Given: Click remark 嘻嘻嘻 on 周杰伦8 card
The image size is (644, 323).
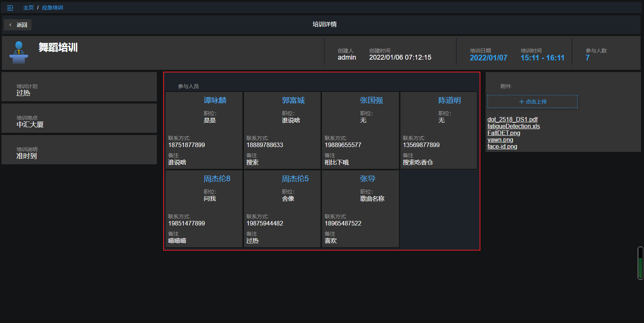Looking at the screenshot, I should 177,241.
